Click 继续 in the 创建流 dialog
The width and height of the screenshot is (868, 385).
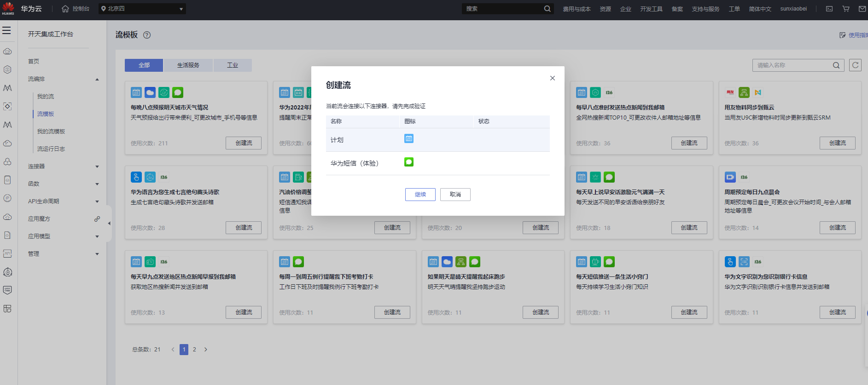point(420,195)
